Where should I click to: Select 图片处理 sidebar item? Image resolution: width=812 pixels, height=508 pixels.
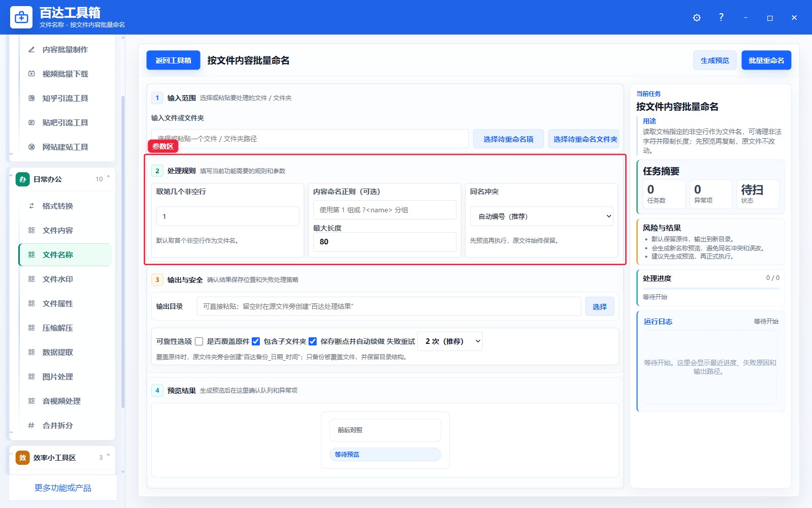pos(65,376)
